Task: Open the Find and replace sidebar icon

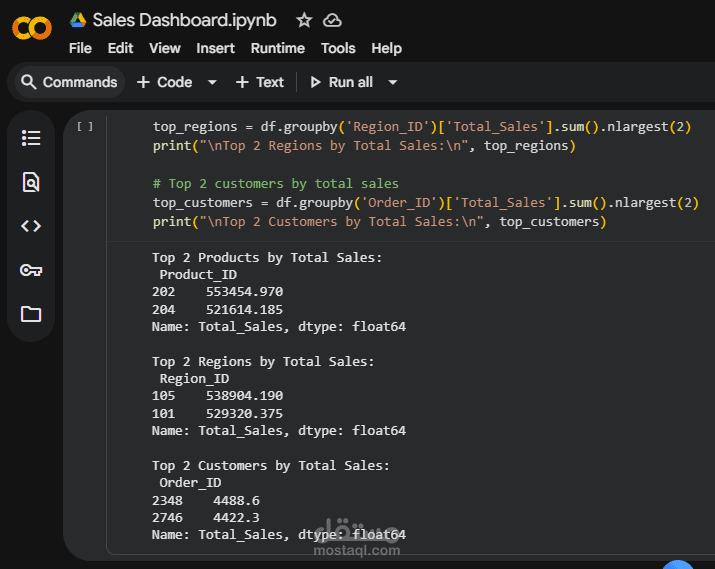Action: (31, 182)
